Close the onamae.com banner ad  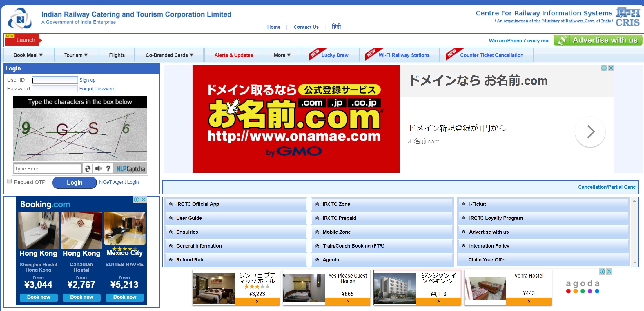tap(611, 68)
